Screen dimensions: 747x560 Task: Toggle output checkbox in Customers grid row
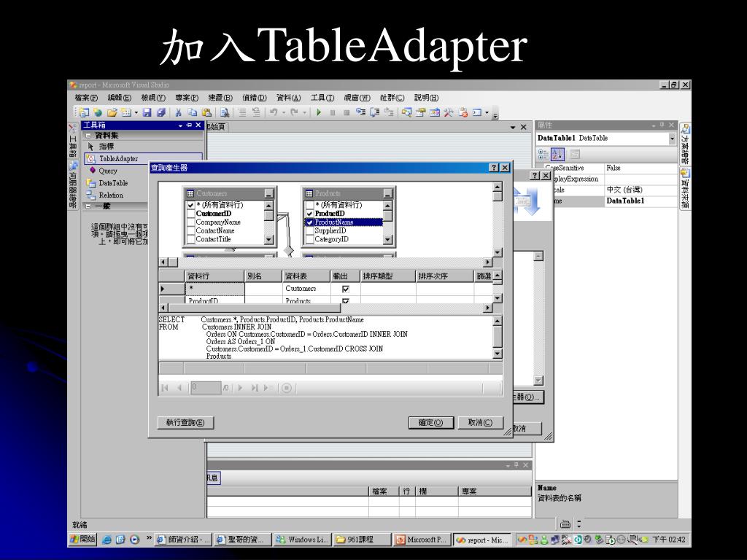346,289
